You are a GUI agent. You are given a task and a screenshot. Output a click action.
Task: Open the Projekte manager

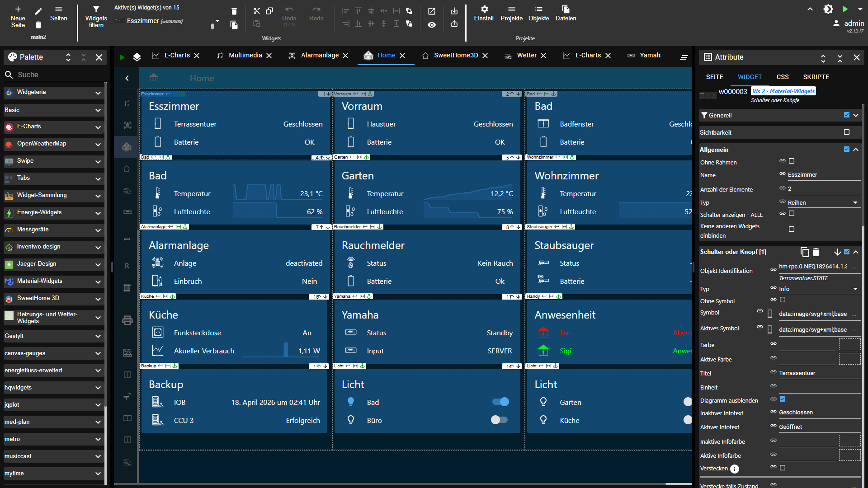coord(511,11)
